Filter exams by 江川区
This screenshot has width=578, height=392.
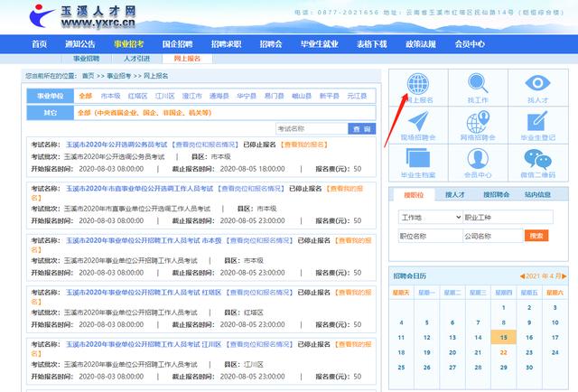coord(164,96)
